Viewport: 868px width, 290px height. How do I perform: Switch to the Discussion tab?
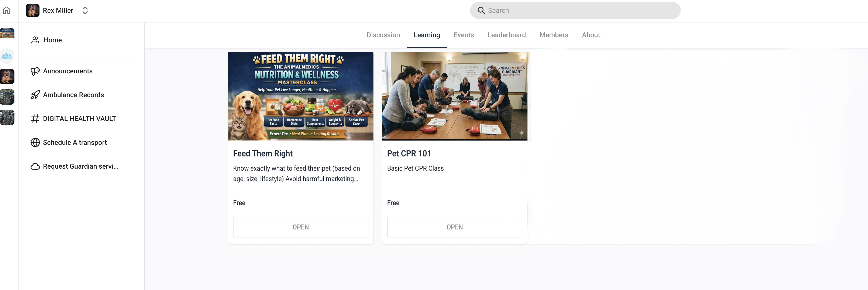click(383, 35)
